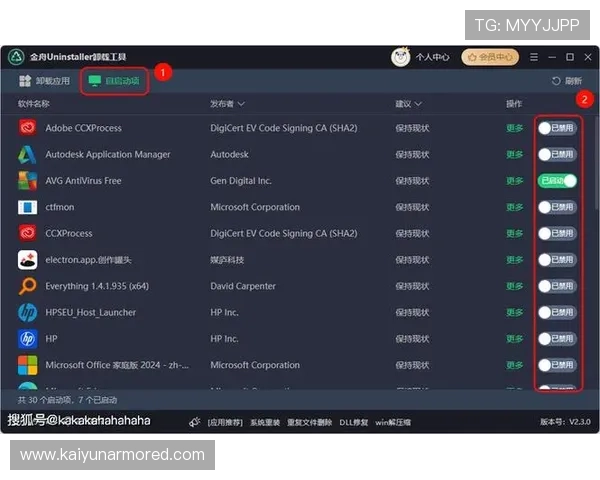Click 更多 for Adobe CCXProcess
The width and height of the screenshot is (600, 480).
514,128
